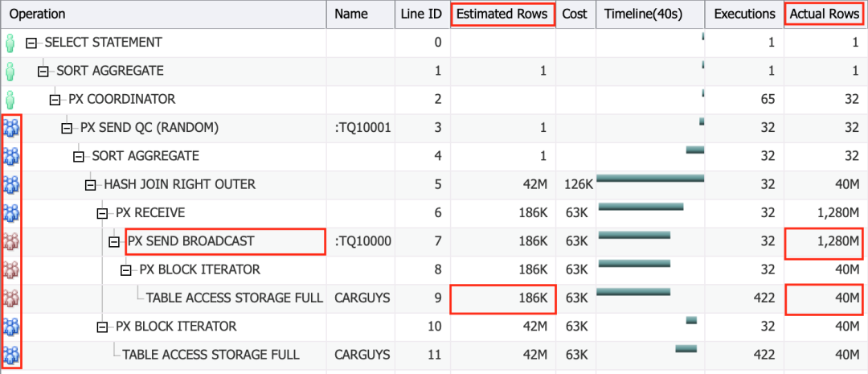Click the PX RECEIVE timeline bar
The image size is (868, 374).
(641, 207)
